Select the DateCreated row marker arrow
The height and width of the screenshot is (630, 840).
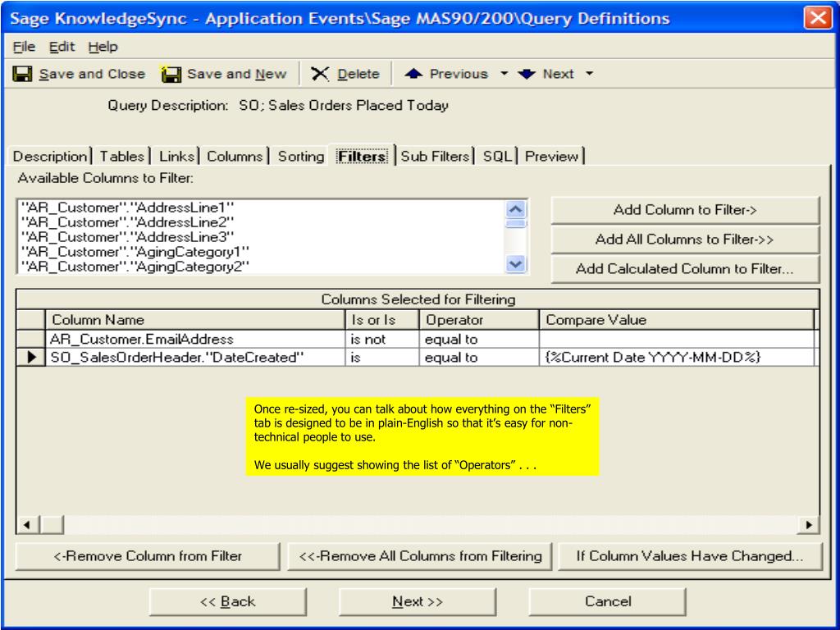(31, 357)
